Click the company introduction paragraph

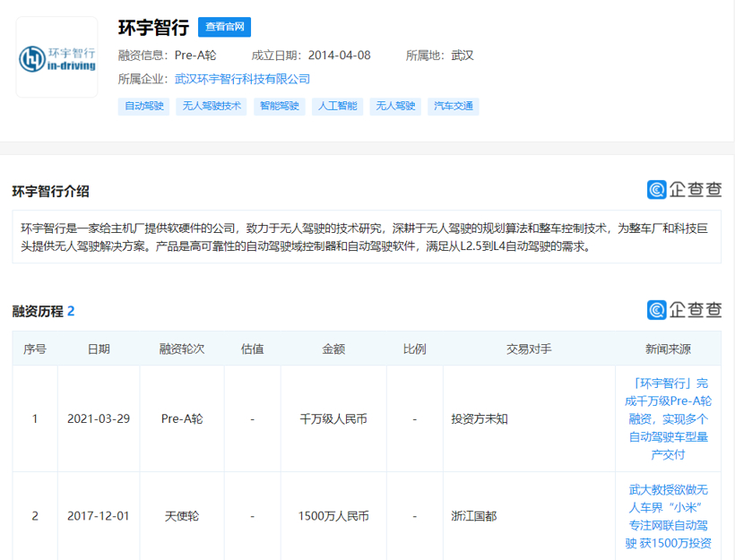point(367,237)
